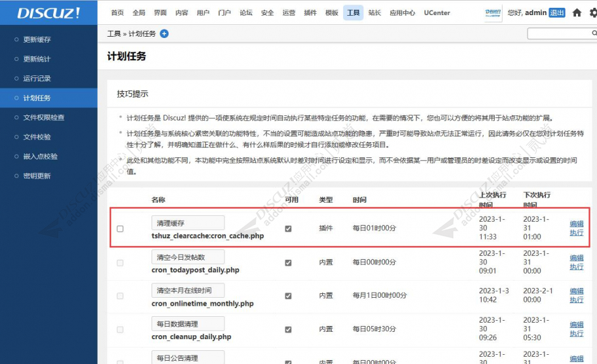Screen dimensions: 597x364
Task: Open the 全局 top menu
Action: tap(138, 12)
